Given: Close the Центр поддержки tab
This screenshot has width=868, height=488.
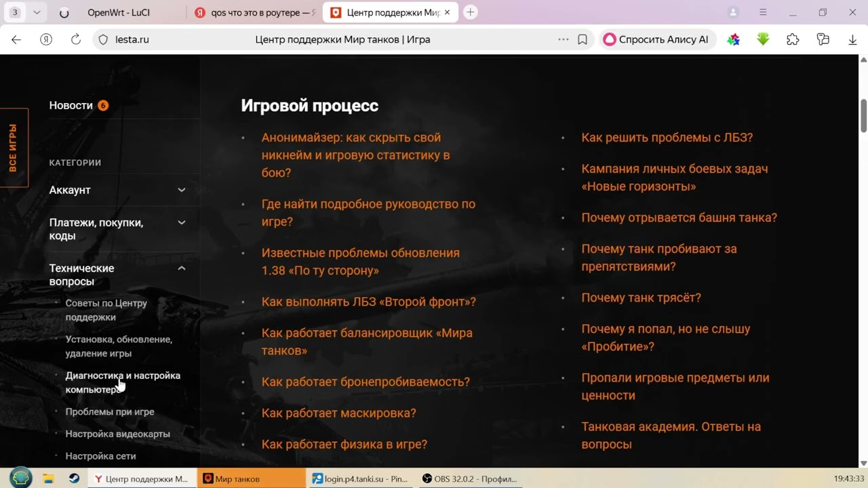Looking at the screenshot, I should pos(447,12).
